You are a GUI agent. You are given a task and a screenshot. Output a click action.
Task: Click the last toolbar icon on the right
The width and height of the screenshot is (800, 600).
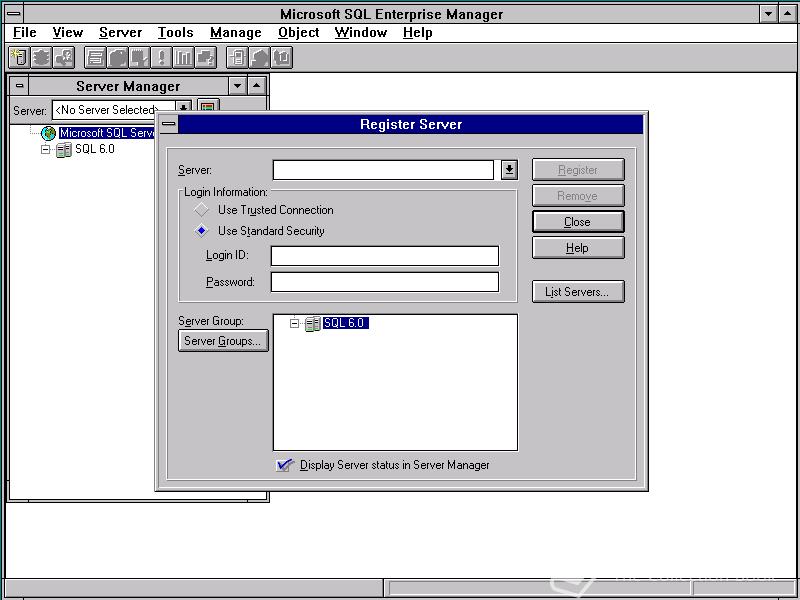coord(282,57)
